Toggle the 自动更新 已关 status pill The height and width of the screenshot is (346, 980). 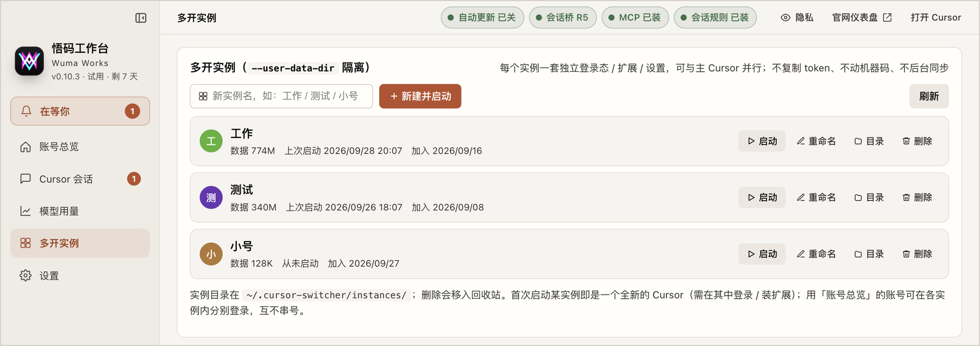[x=482, y=17]
